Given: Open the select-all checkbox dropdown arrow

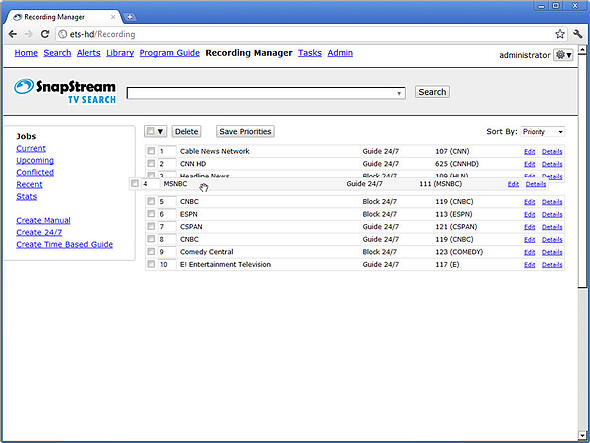Looking at the screenshot, I should (160, 132).
